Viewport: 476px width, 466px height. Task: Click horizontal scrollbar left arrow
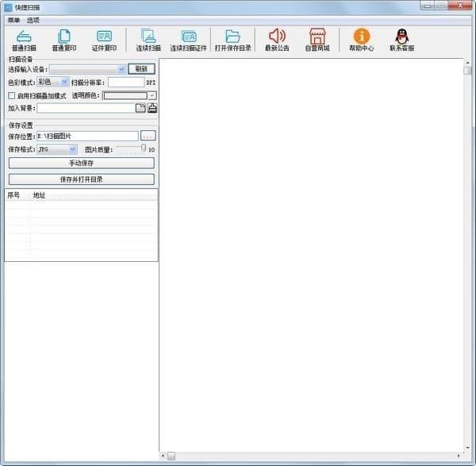pos(163,456)
